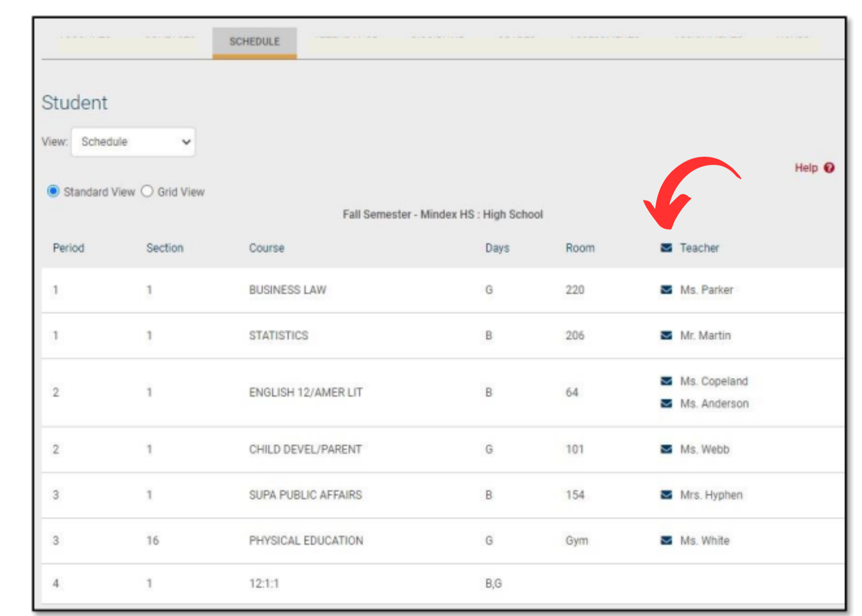Screen dimensions: 862x616
Task: Click the Period column header
Action: coord(69,248)
